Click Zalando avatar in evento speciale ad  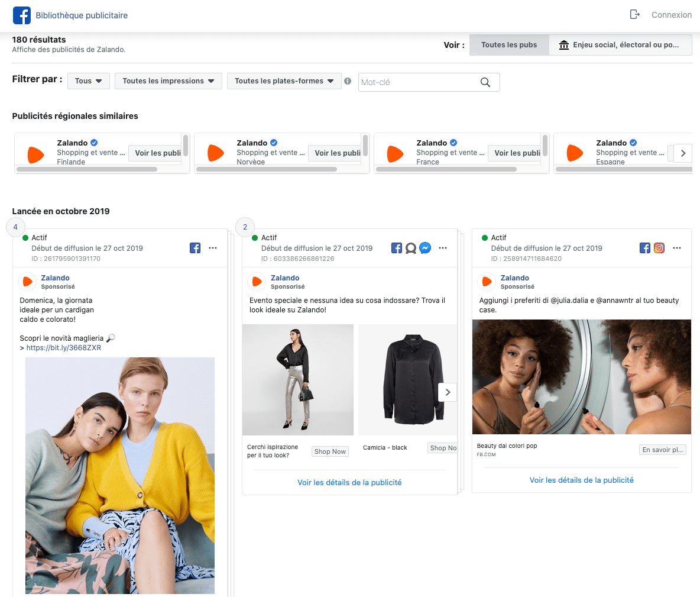[256, 282]
